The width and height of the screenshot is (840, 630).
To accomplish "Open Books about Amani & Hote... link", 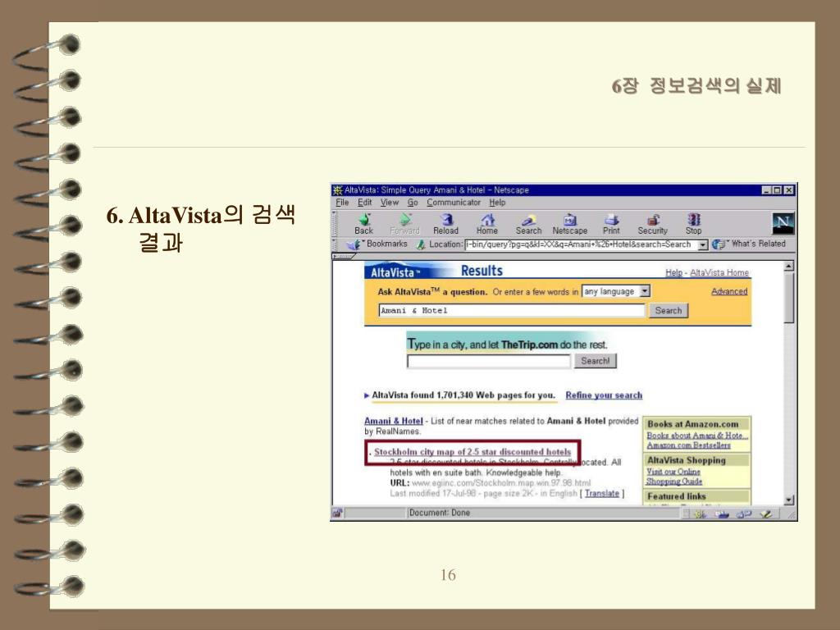I will 697,436.
